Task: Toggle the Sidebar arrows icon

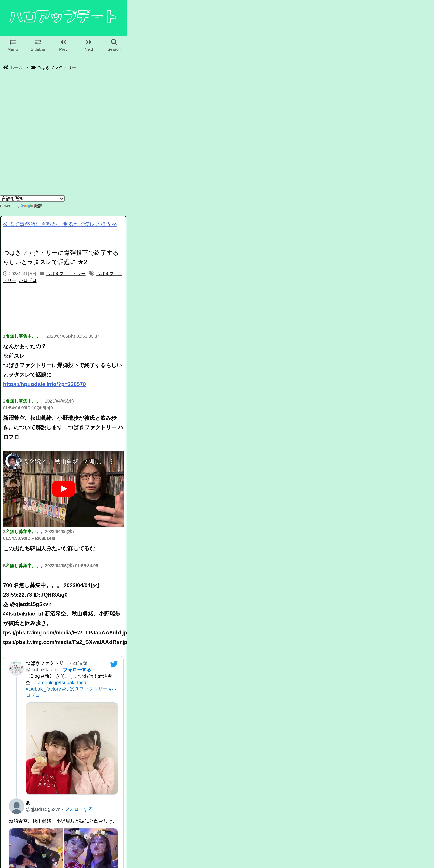Action: (38, 42)
